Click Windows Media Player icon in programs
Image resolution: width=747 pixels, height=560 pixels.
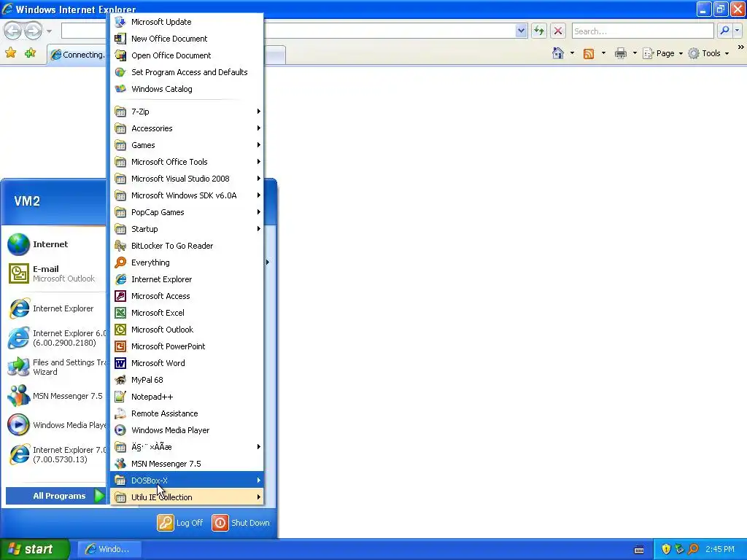(x=120, y=430)
